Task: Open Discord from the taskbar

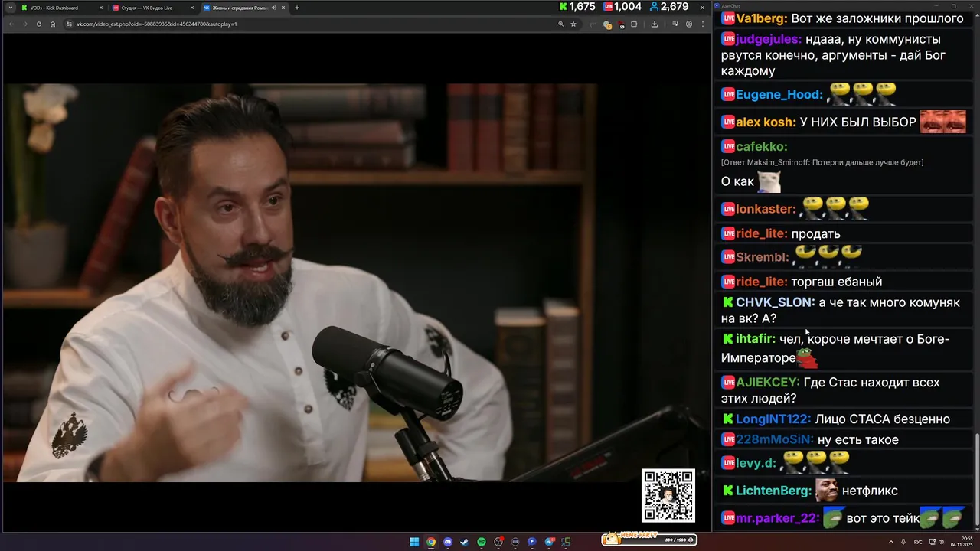Action: 448,542
